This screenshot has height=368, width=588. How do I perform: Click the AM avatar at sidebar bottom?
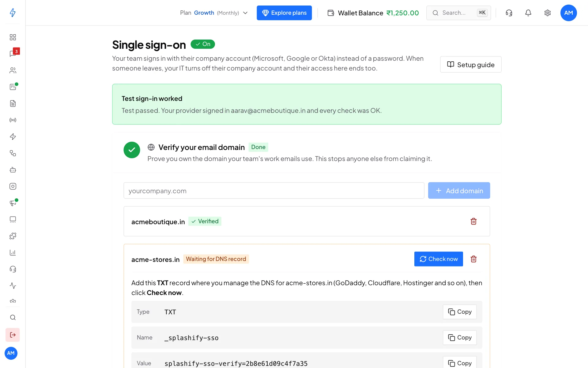pos(11,353)
